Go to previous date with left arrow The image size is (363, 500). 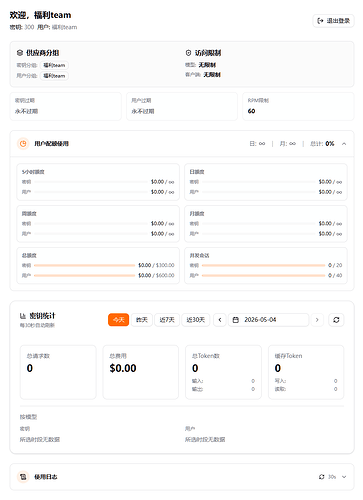tap(220, 320)
